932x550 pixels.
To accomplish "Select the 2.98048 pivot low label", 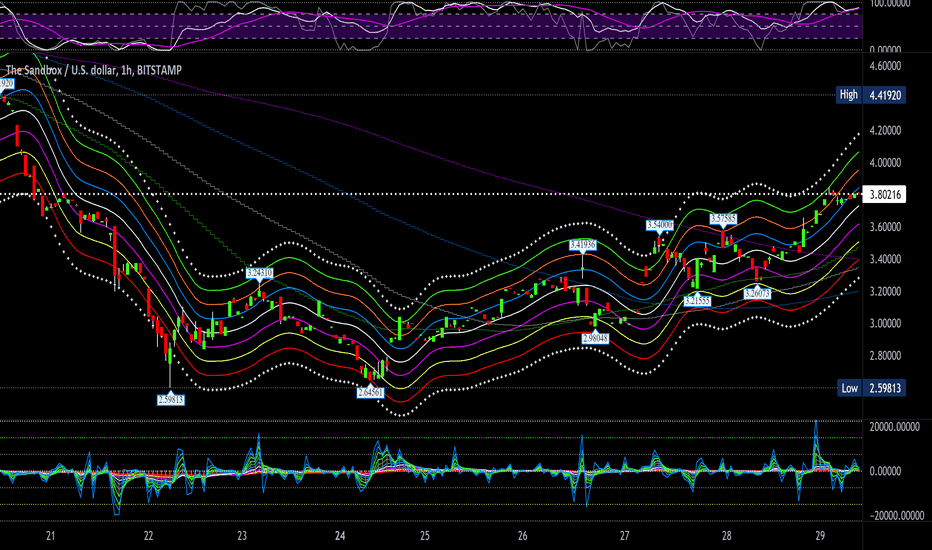I will coord(595,338).
